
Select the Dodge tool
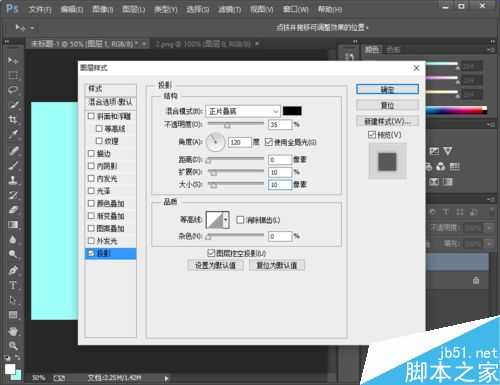click(x=13, y=255)
